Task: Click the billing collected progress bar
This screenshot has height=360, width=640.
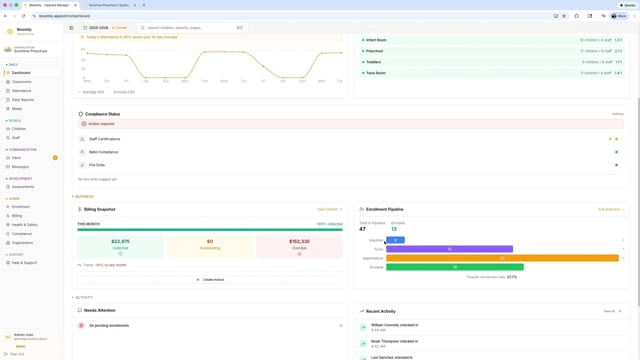Action: (210, 230)
